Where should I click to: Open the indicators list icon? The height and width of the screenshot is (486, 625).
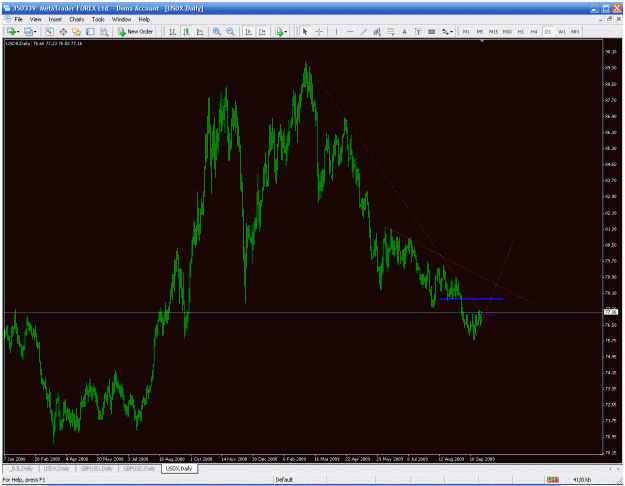(x=279, y=31)
